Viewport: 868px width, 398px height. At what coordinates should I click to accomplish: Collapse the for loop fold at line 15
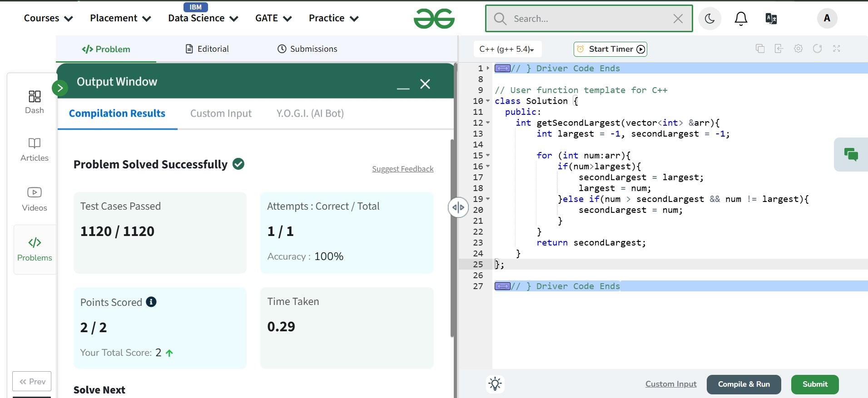[488, 155]
